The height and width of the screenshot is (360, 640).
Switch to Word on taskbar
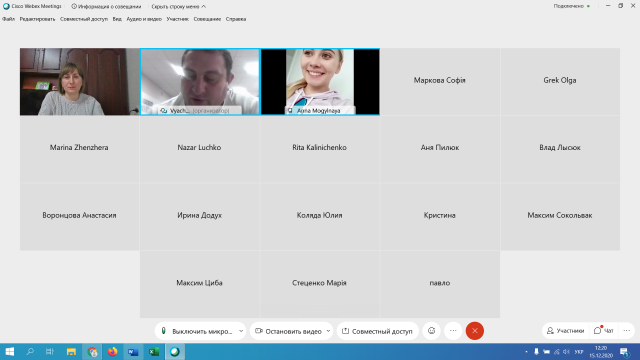tap(133, 351)
